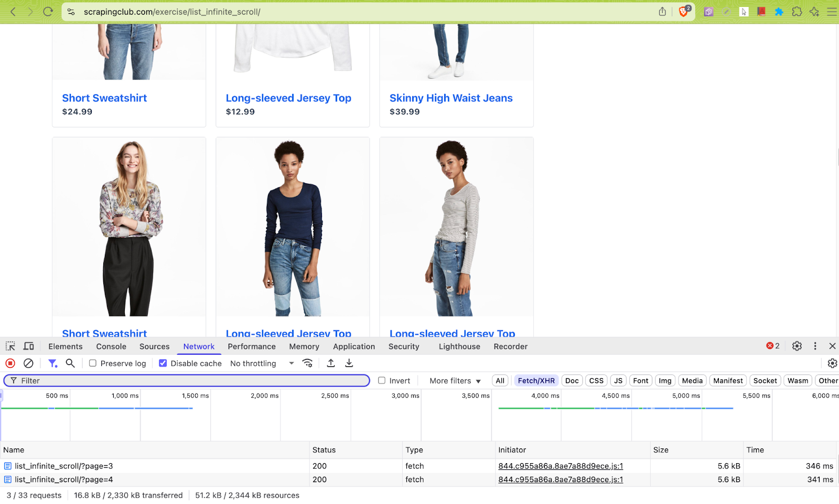The width and height of the screenshot is (839, 504).
Task: Open the No throttling dropdown
Action: click(x=261, y=363)
